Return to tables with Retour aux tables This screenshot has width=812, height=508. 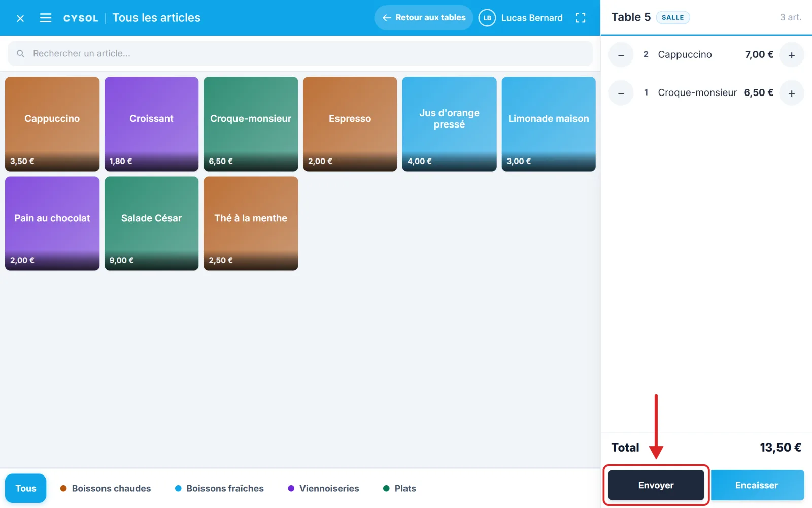424,18
